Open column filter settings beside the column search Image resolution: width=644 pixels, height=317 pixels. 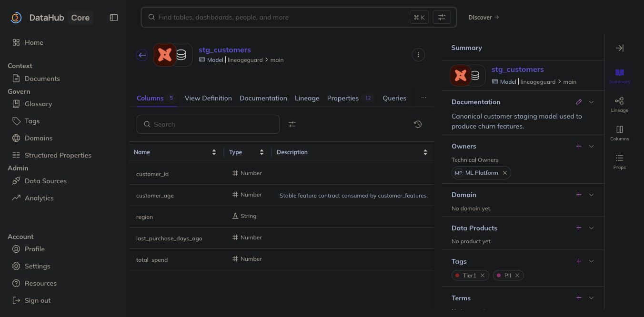tap(292, 124)
